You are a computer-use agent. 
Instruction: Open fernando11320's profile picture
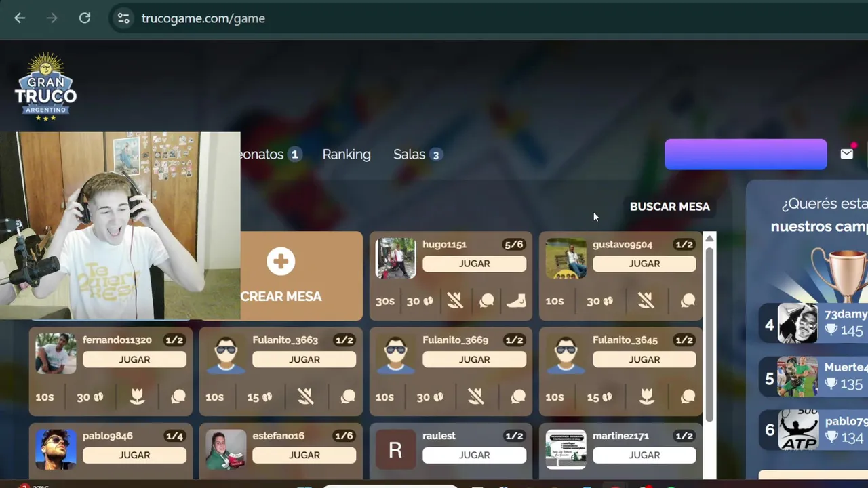pyautogui.click(x=56, y=354)
